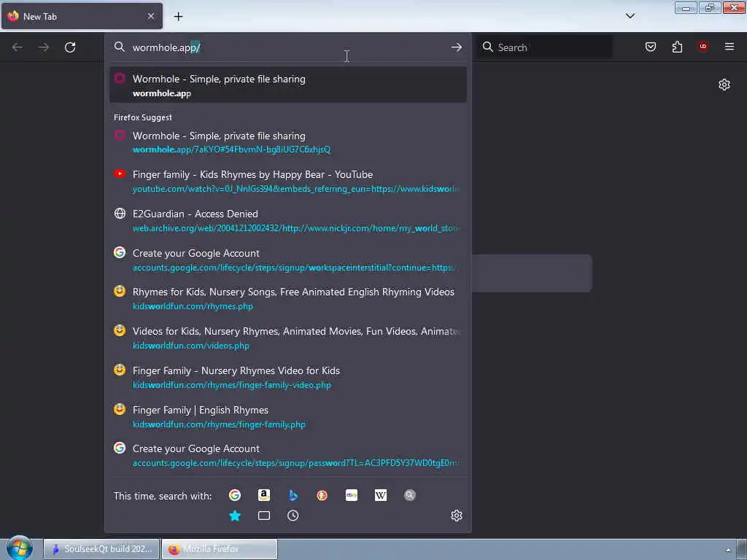The width and height of the screenshot is (747, 560).
Task: Open the Firefox application menu
Action: pyautogui.click(x=729, y=47)
